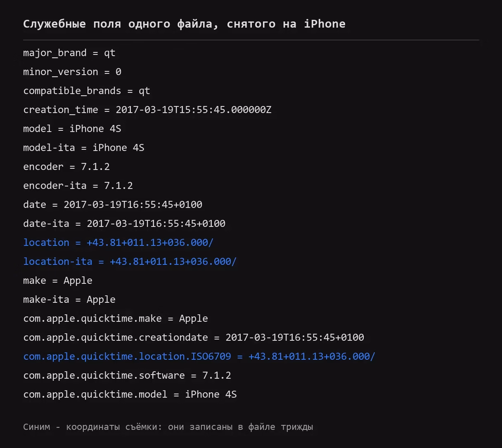Click the minor_version = 0 line
The height and width of the screenshot is (448, 502).
click(72, 72)
